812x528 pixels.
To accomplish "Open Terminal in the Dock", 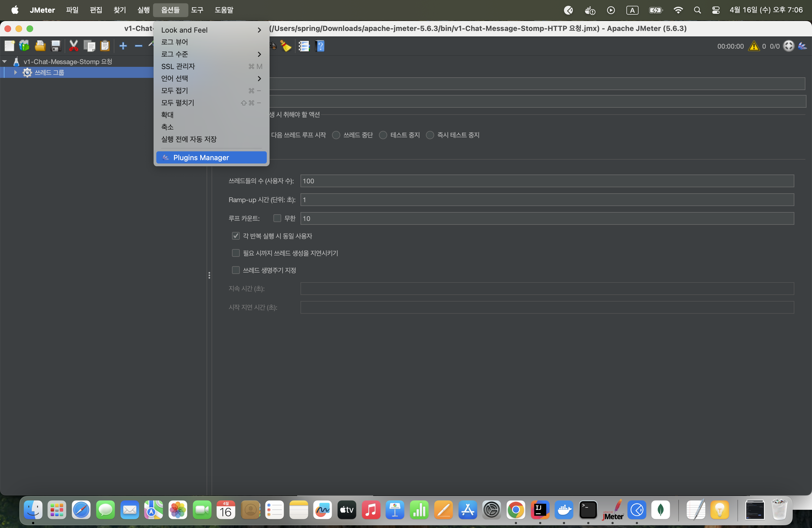I will 588,510.
